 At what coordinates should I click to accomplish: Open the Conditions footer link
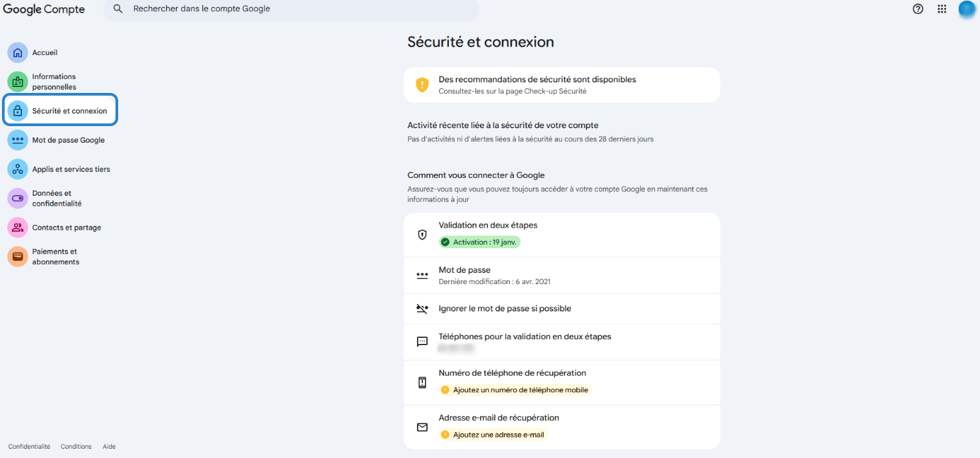(76, 447)
